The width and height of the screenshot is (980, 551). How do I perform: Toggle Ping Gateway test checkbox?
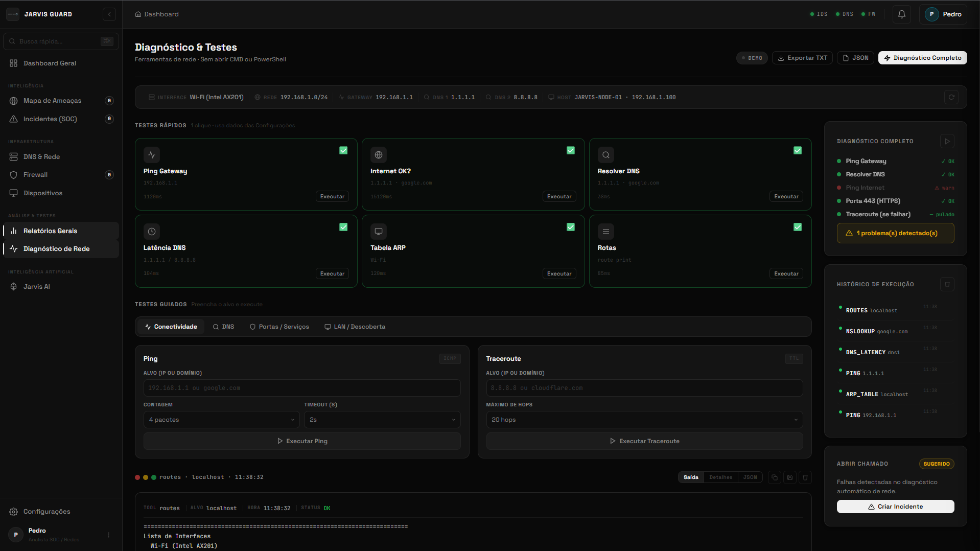[x=343, y=150]
